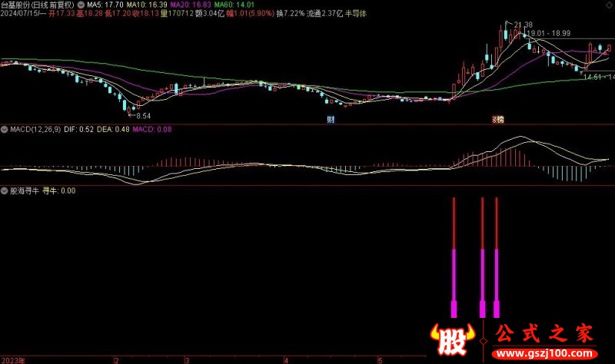Click the marker icon below the May candles

(499, 119)
